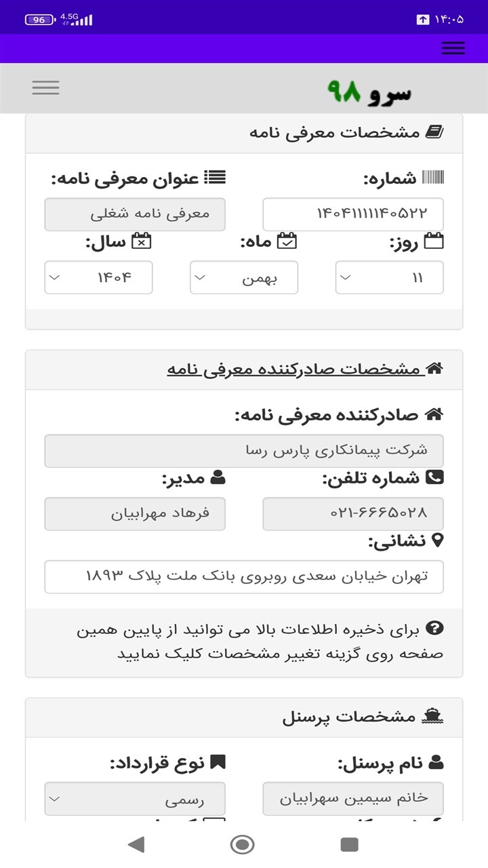Open the نوع قرارداد dropdown showing رسمی
Screen dimensions: 488x868
(x=135, y=799)
